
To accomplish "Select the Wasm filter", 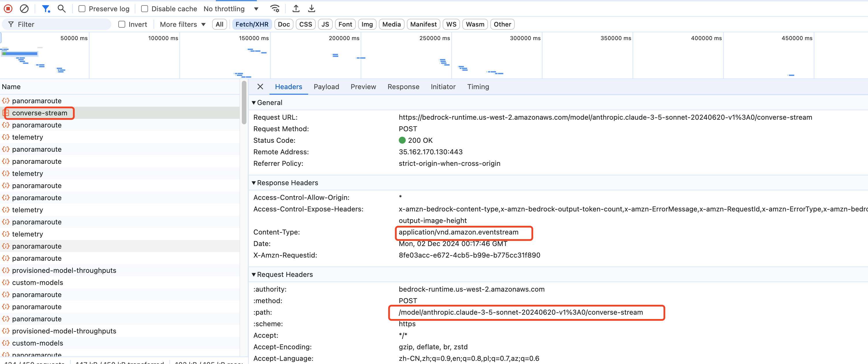I will click(475, 24).
